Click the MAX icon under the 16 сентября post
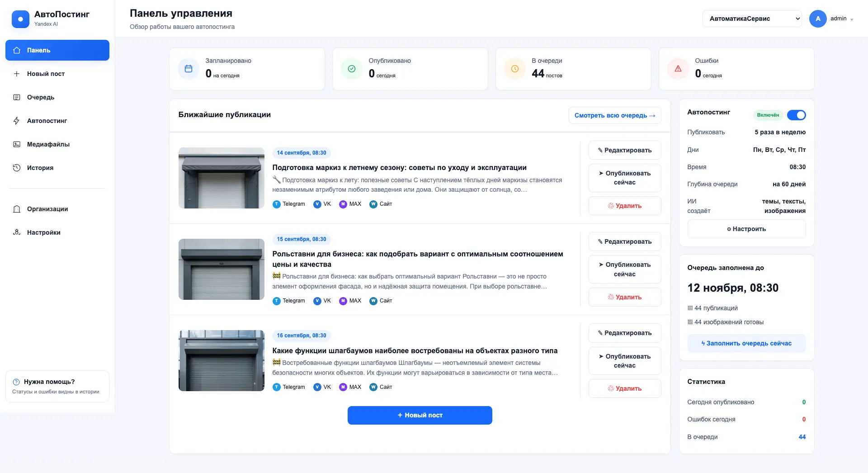868x473 pixels. (x=343, y=388)
